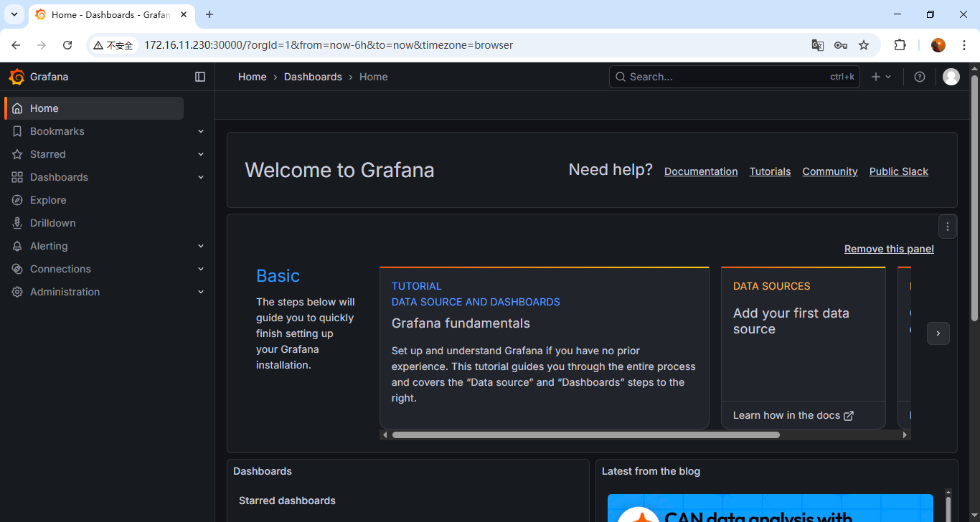Open the user profile avatar
Viewport: 980px width, 522px height.
pos(951,77)
